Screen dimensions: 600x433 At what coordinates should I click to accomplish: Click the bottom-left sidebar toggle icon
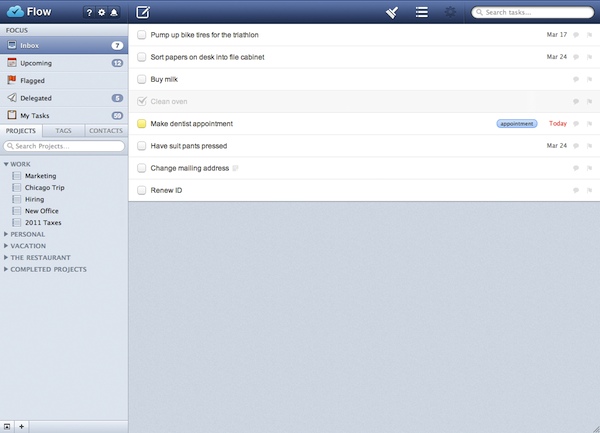click(x=7, y=426)
